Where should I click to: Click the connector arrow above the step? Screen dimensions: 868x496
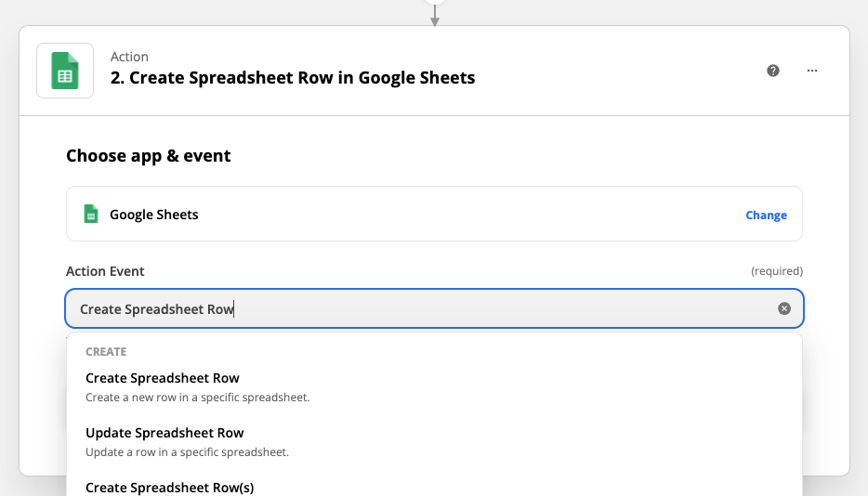coord(435,16)
